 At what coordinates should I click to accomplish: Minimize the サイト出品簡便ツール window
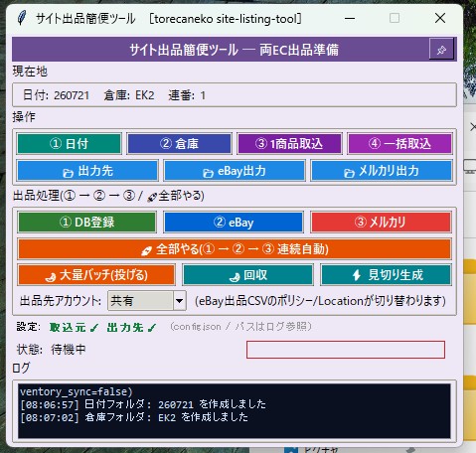tap(350, 18)
